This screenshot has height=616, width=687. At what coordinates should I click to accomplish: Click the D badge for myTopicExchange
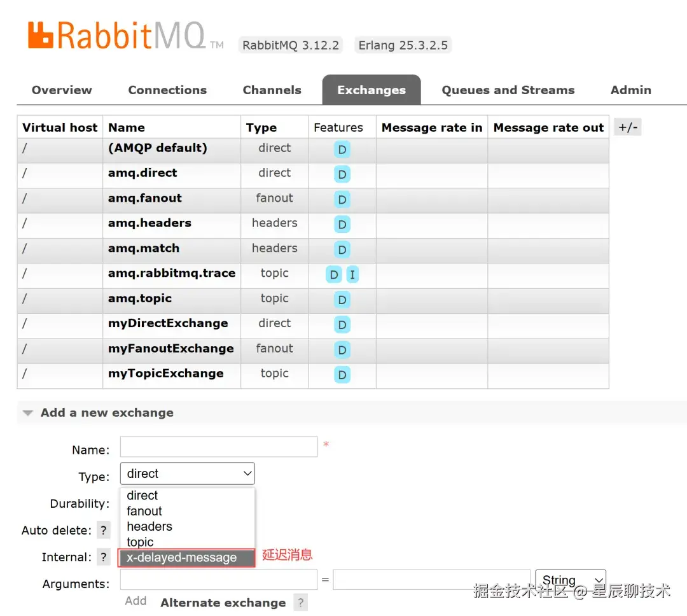(x=342, y=374)
